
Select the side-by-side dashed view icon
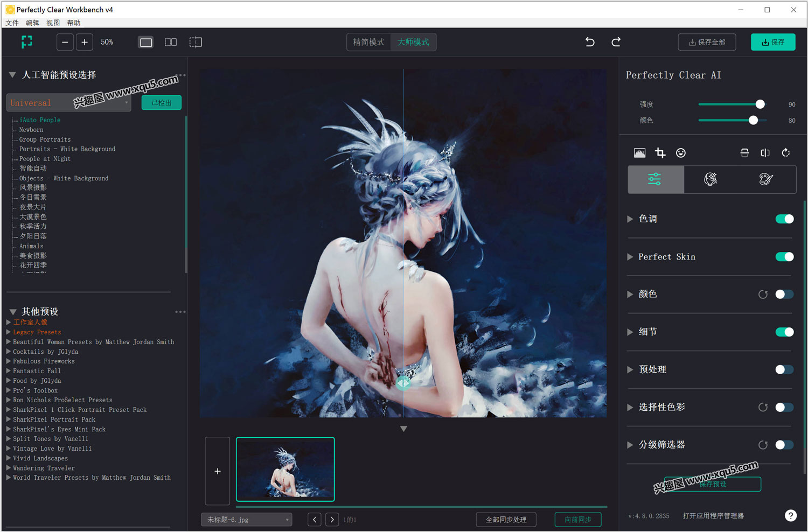196,42
